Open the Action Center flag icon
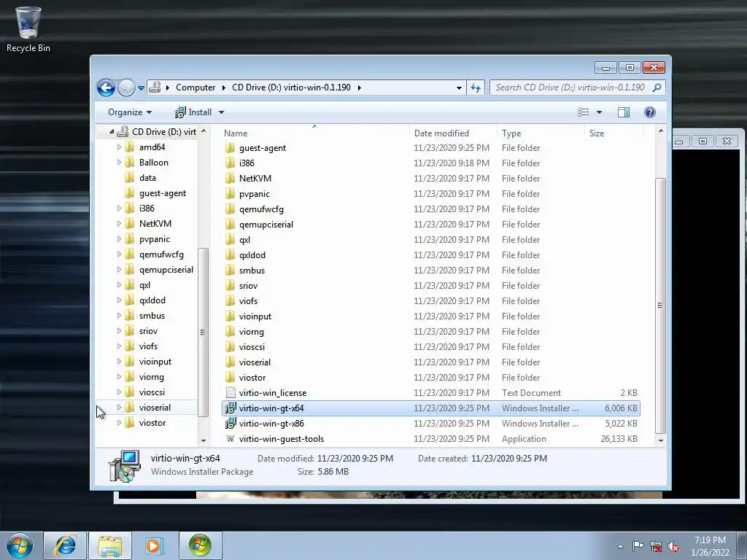Screen dimensions: 747x560 pos(638,546)
